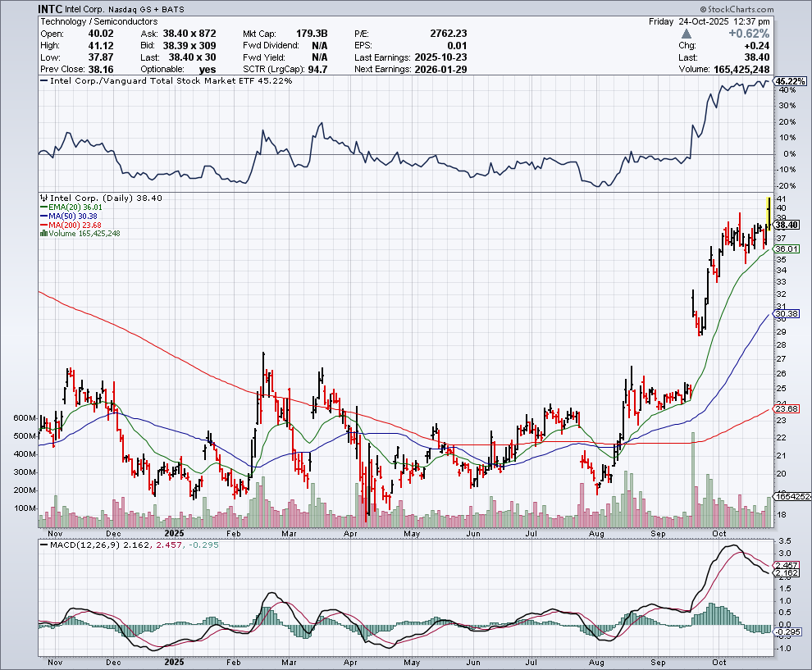Click the 38.40 last price tag on price axis
The image size is (812, 670).
(x=787, y=225)
